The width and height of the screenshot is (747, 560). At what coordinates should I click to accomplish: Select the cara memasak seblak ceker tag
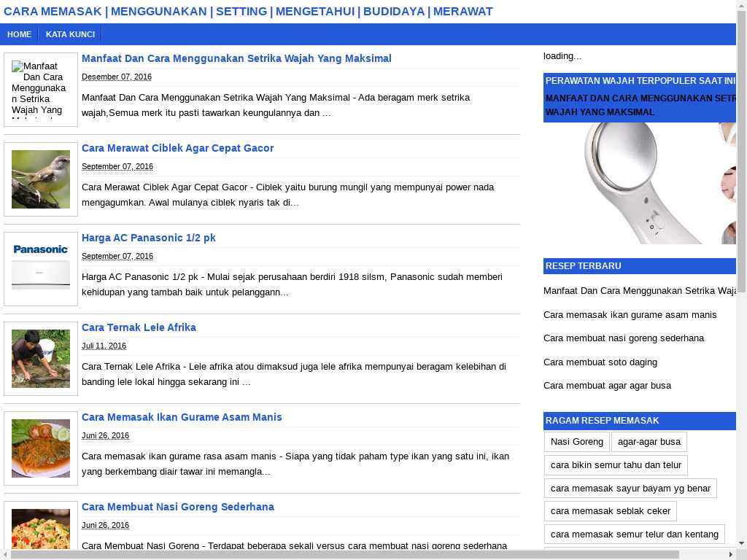tap(611, 511)
